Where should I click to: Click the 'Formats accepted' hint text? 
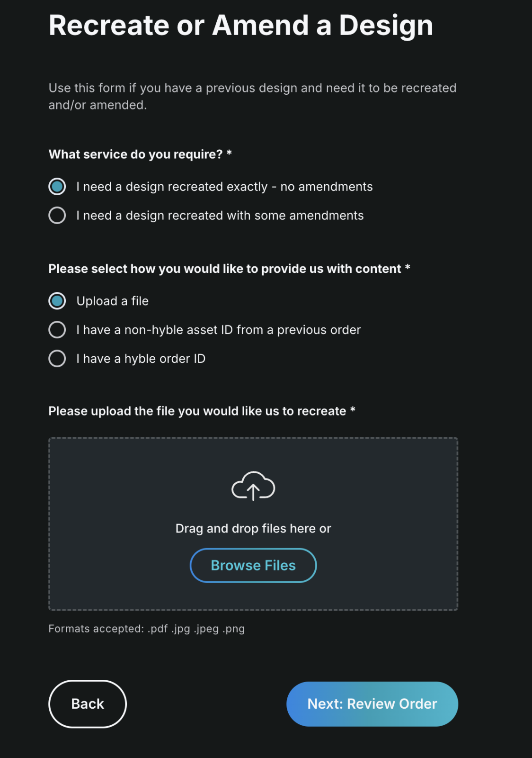coord(147,629)
